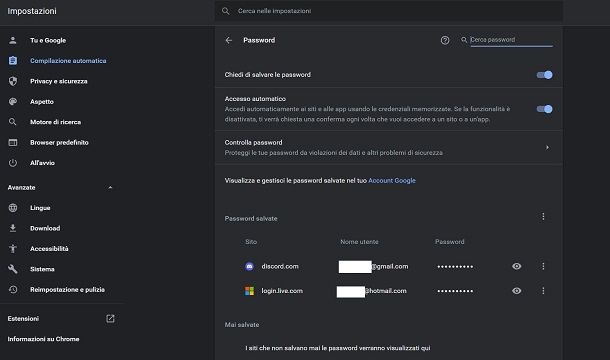
Task: Focus the Cerca nelle impostazioni search field
Action: tap(389, 11)
